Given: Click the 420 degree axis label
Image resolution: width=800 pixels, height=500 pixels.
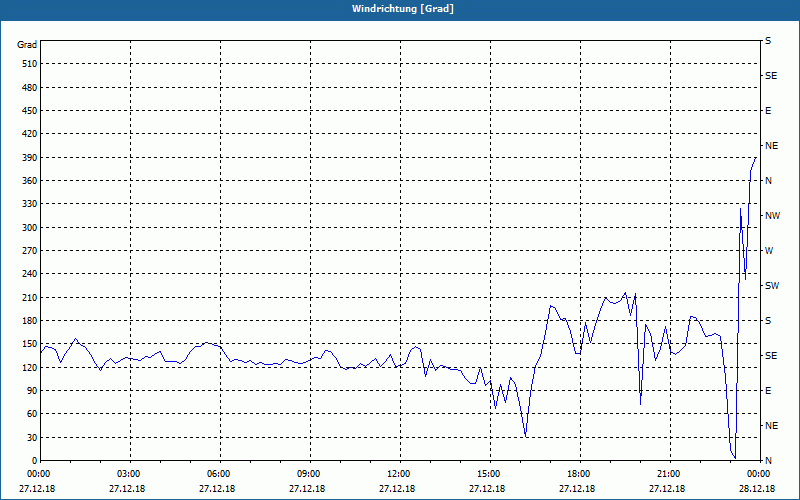Looking at the screenshot, I should click(x=29, y=134).
